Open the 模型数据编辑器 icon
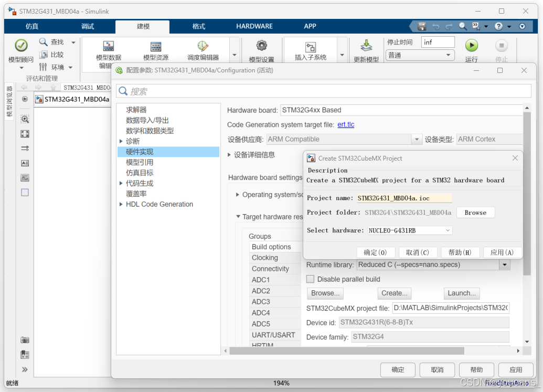The image size is (543, 392). point(109,46)
